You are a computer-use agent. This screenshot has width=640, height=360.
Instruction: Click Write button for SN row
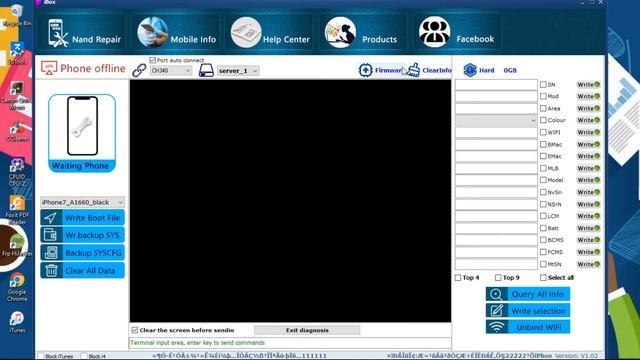point(588,84)
